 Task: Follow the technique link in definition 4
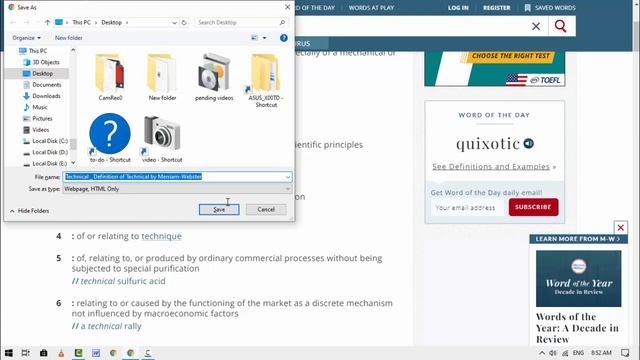pos(161,236)
